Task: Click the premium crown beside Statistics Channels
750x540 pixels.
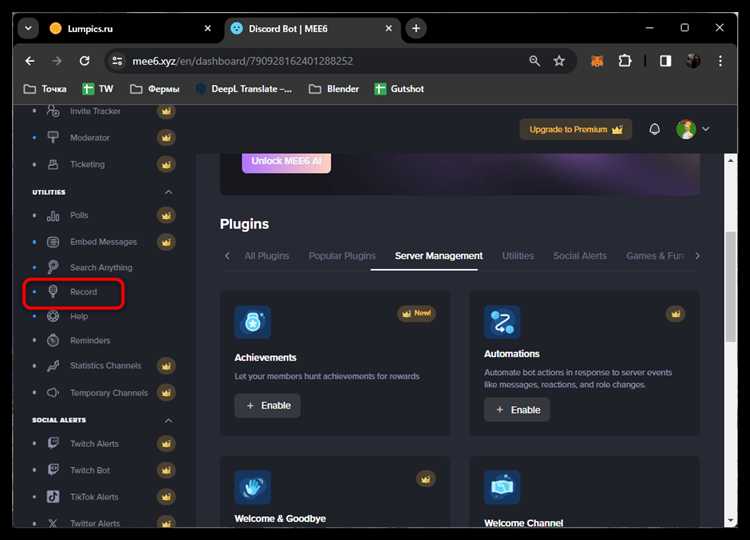Action: coord(166,366)
